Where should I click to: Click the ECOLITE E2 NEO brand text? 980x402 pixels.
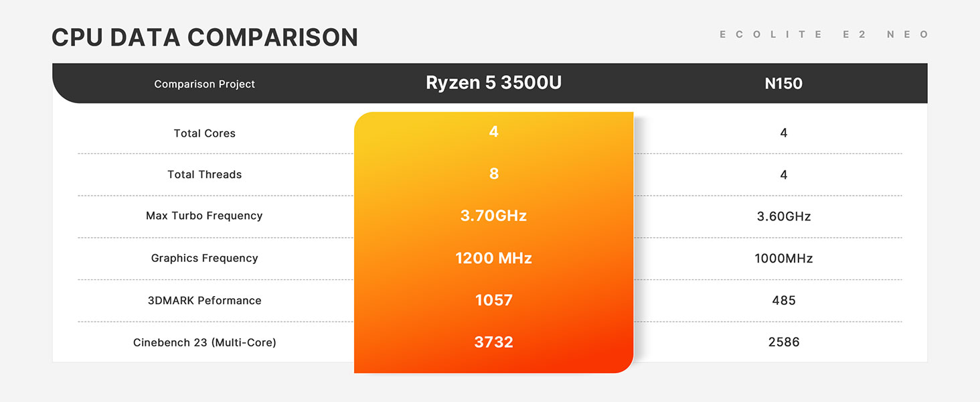[824, 35]
